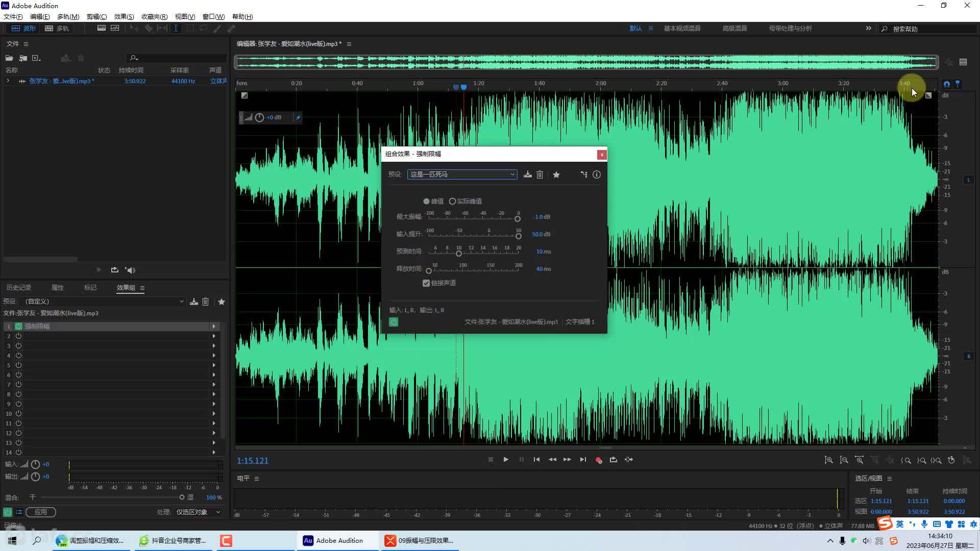The width and height of the screenshot is (980, 551).
Task: Click zoom in amplitude icon
Action: click(x=829, y=460)
